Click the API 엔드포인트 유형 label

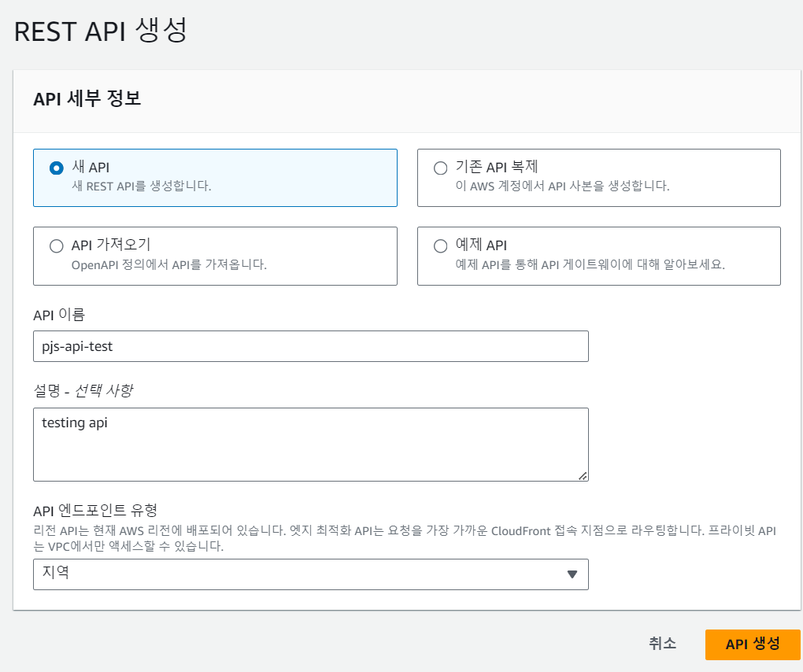pos(95,511)
